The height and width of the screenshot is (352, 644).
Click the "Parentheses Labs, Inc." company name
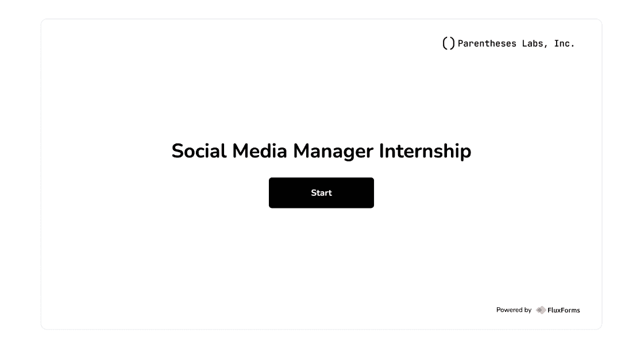point(516,44)
